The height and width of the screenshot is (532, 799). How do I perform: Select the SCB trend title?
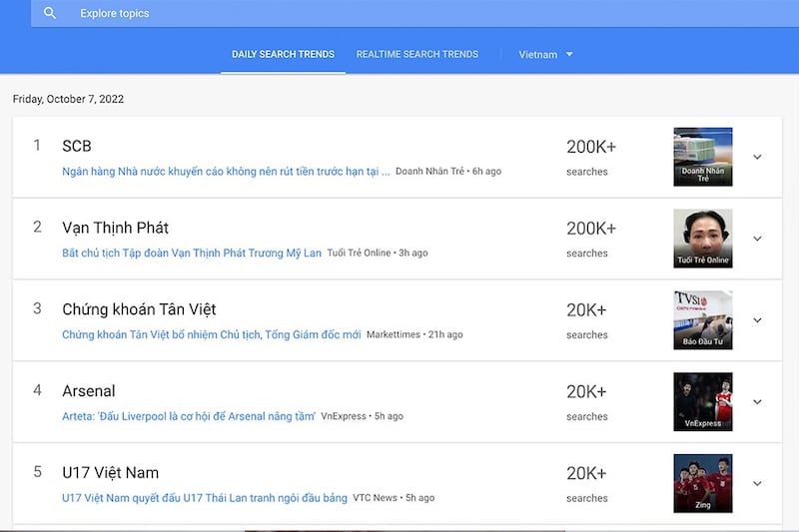point(77,146)
